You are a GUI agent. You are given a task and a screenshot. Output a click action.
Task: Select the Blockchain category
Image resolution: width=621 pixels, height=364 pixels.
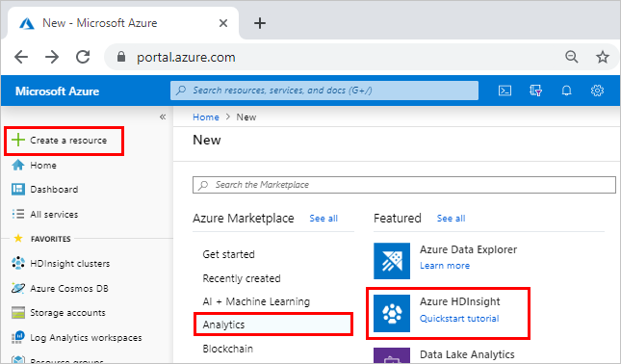pyautogui.click(x=228, y=349)
